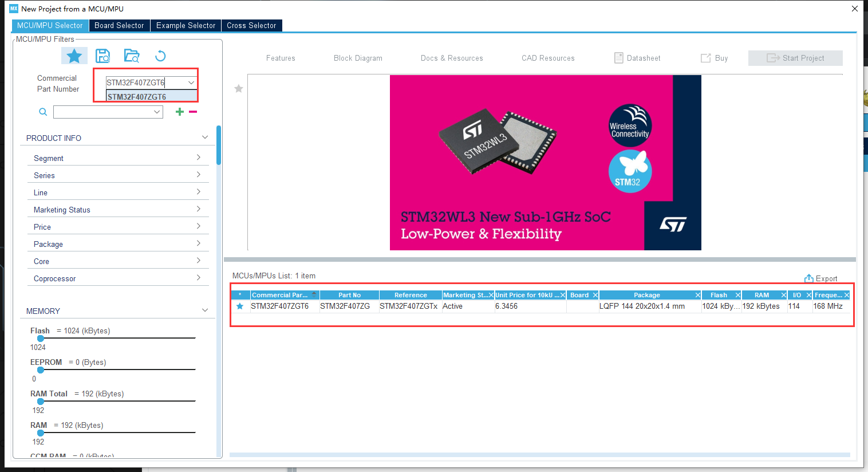The image size is (868, 472).
Task: Collapse the MEMORY section
Action: point(205,310)
